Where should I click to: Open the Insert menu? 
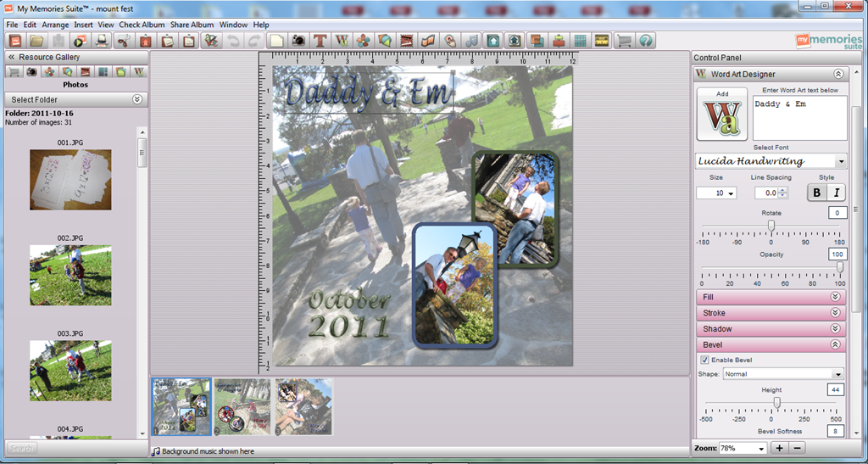[x=84, y=25]
